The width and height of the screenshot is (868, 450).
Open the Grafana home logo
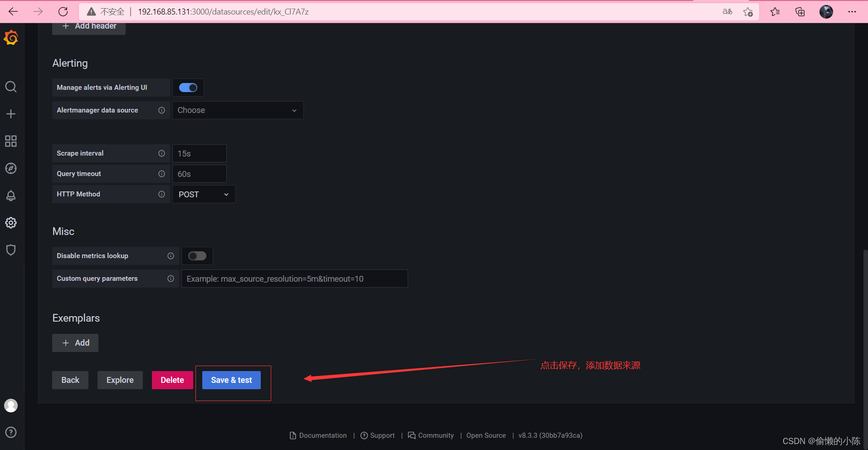pos(11,38)
